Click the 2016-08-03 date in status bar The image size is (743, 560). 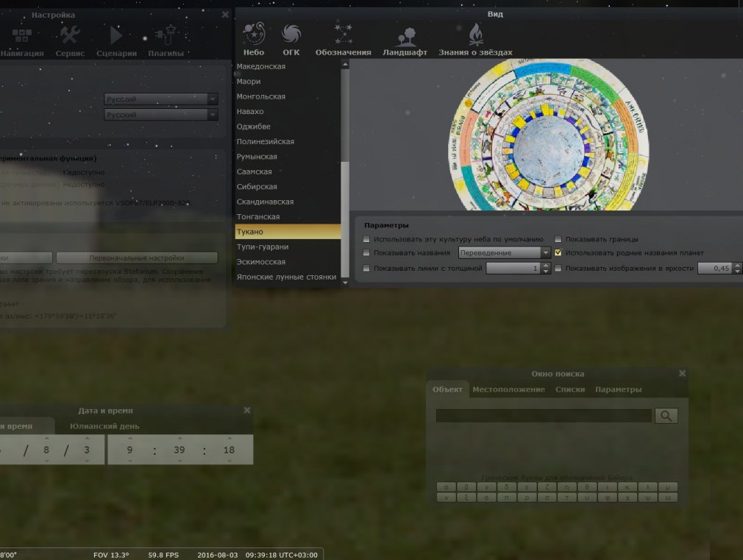pyautogui.click(x=218, y=555)
